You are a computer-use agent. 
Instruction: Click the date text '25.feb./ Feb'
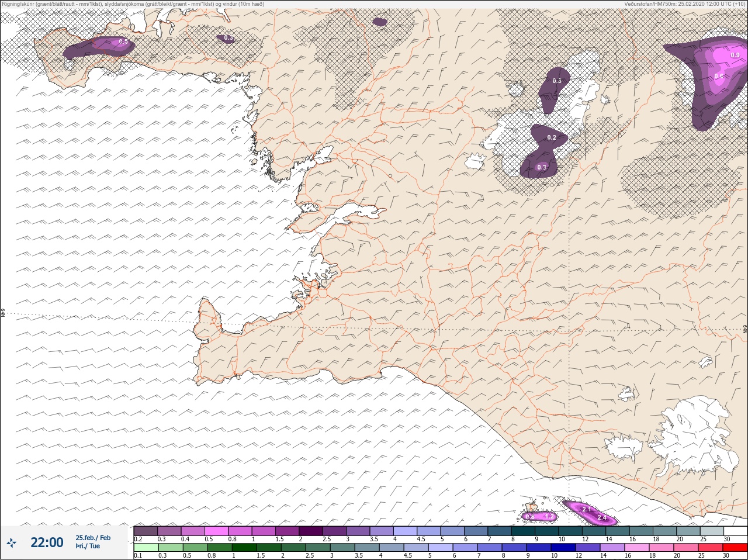92,538
